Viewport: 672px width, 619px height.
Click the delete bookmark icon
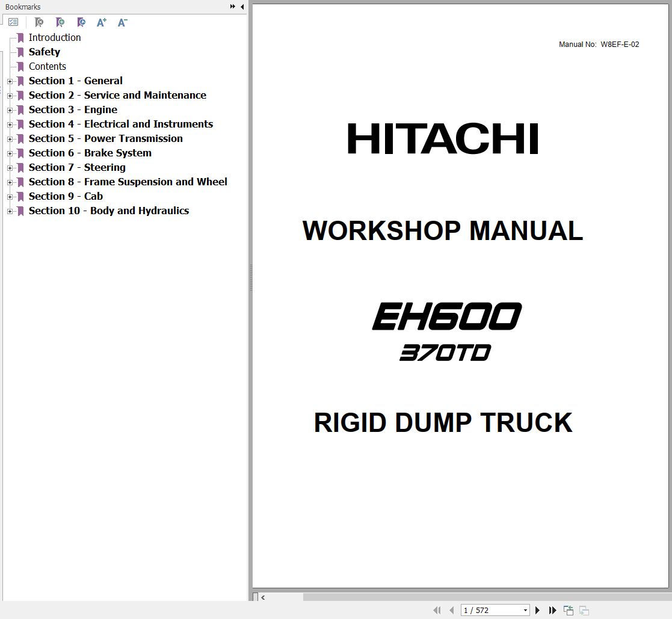[39, 22]
